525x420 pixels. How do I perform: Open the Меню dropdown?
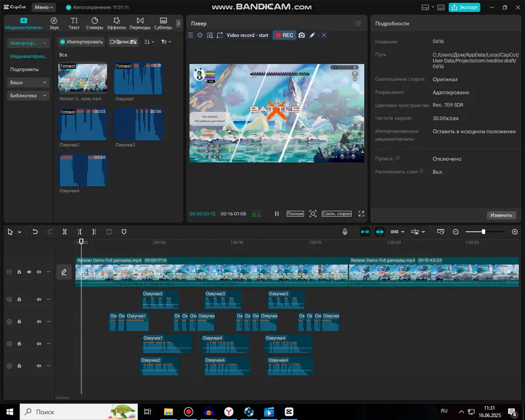click(x=44, y=8)
